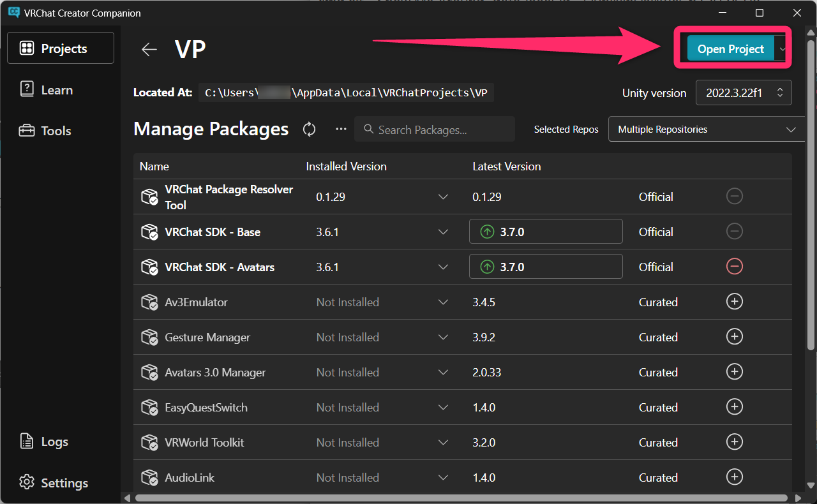Expand version dropdown for AudioLink
Viewport: 817px width, 504px height.
click(x=444, y=478)
